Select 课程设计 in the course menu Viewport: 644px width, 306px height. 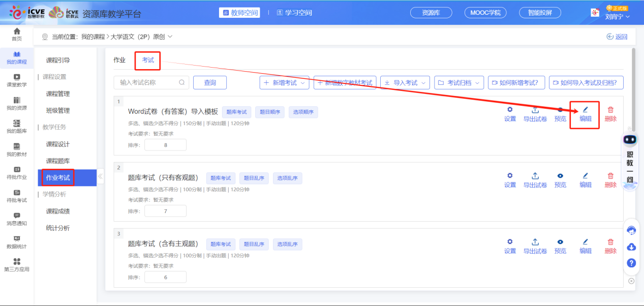[x=58, y=144]
